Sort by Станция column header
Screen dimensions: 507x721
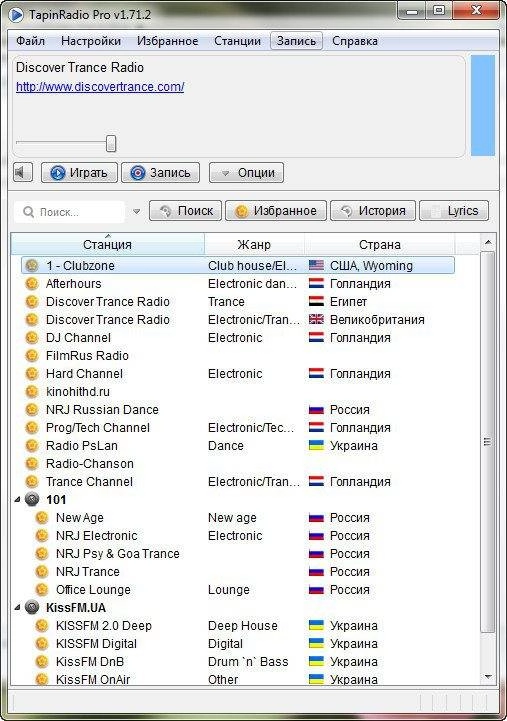pos(108,244)
